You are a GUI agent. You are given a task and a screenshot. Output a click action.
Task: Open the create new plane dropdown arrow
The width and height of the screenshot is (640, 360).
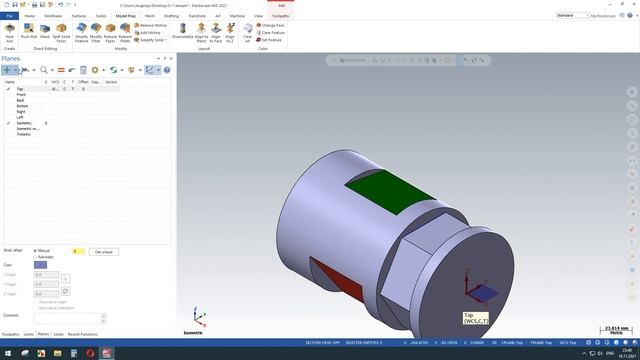point(16,70)
